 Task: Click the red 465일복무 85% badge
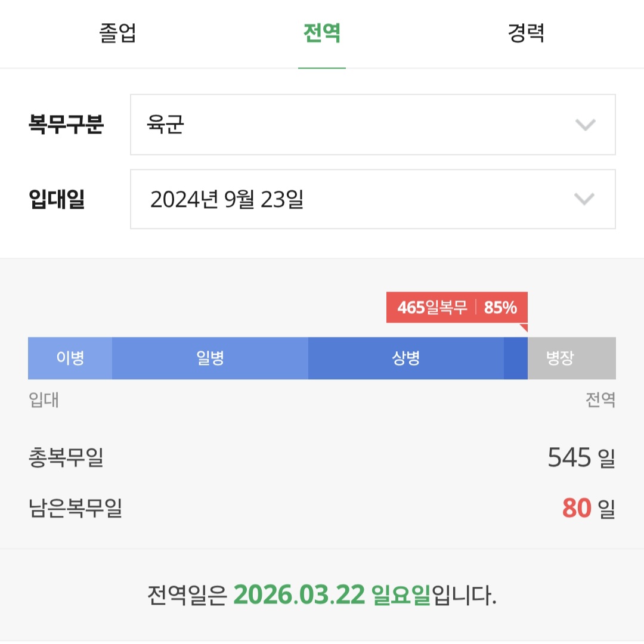pos(457,308)
